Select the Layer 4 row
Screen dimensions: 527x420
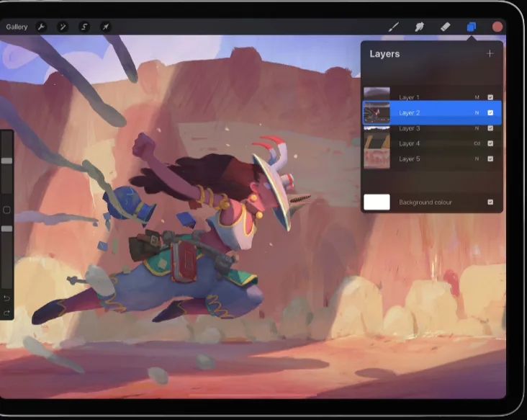pyautogui.click(x=432, y=143)
